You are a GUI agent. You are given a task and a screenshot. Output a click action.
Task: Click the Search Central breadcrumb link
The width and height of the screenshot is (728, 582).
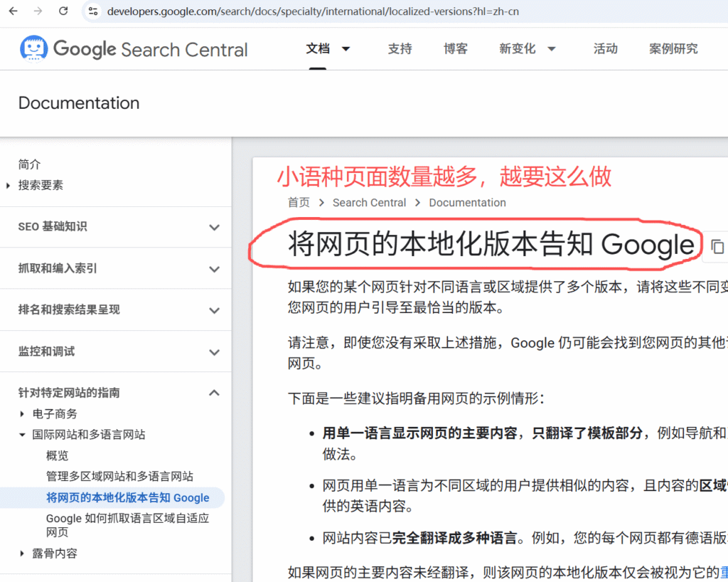369,203
